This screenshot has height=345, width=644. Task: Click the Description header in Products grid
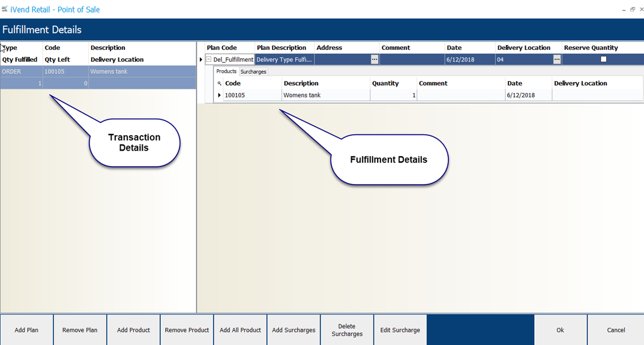point(326,83)
